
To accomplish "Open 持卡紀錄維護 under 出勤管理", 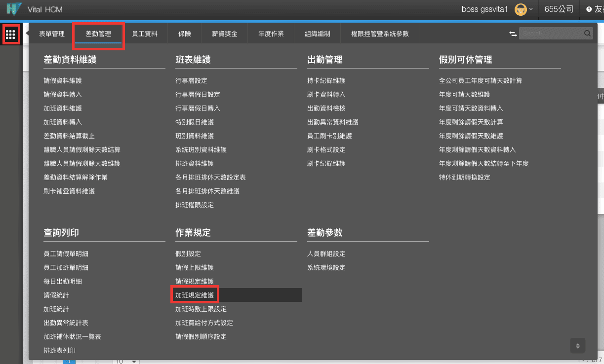I will [326, 80].
